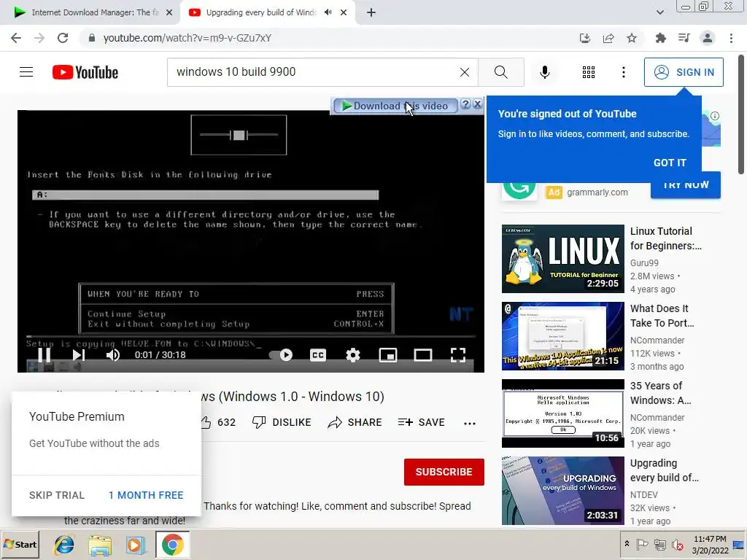The image size is (747, 560).
Task: Close the IDM download panel
Action: pyautogui.click(x=477, y=104)
